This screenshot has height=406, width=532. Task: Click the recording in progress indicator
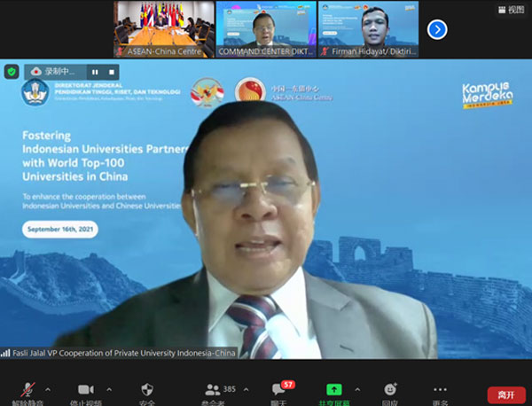[x=53, y=72]
